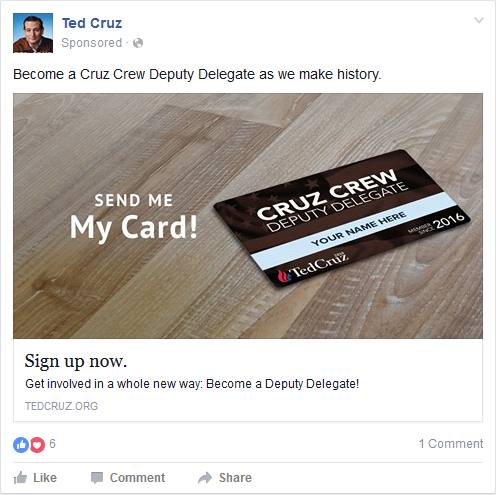Click the red heart love reaction icon

[x=37, y=445]
